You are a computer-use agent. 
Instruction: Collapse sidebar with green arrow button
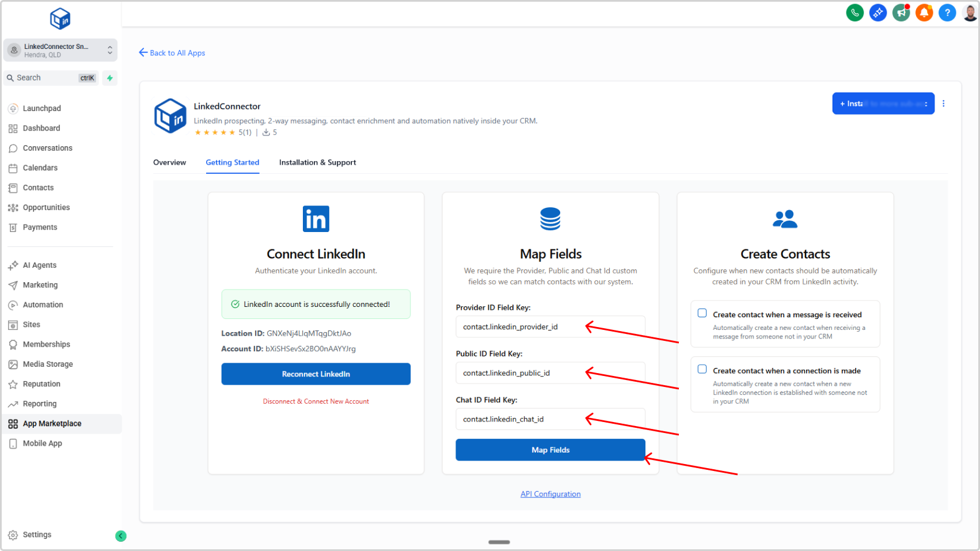(x=120, y=536)
